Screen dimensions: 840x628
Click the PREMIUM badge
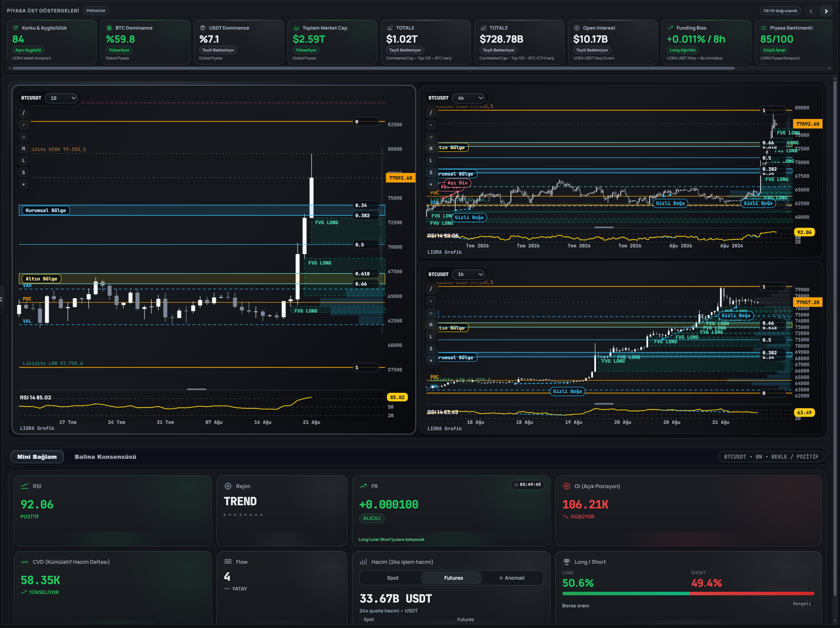coord(95,10)
